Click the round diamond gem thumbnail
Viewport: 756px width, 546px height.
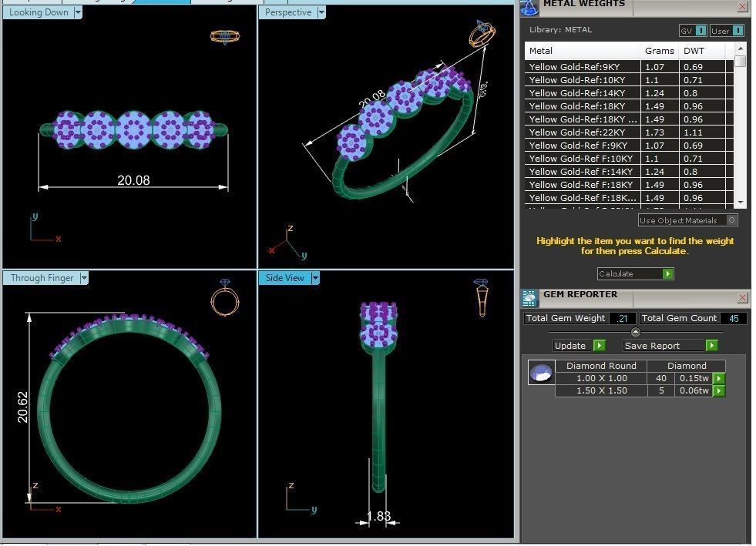[x=541, y=373]
